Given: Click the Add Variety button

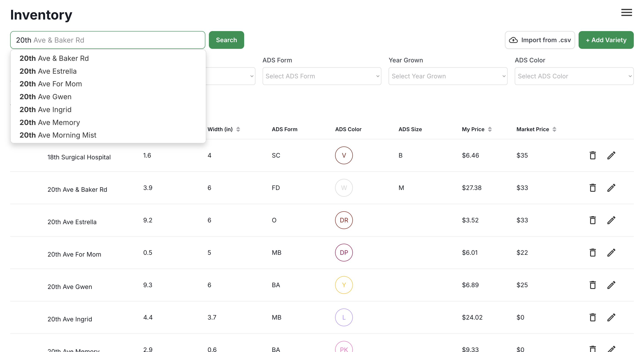Looking at the screenshot, I should 606,40.
